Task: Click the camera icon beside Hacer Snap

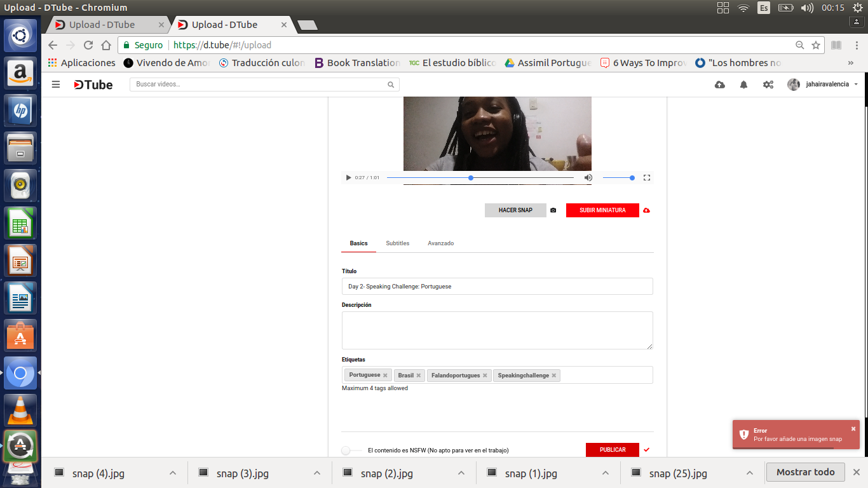Action: click(x=553, y=210)
